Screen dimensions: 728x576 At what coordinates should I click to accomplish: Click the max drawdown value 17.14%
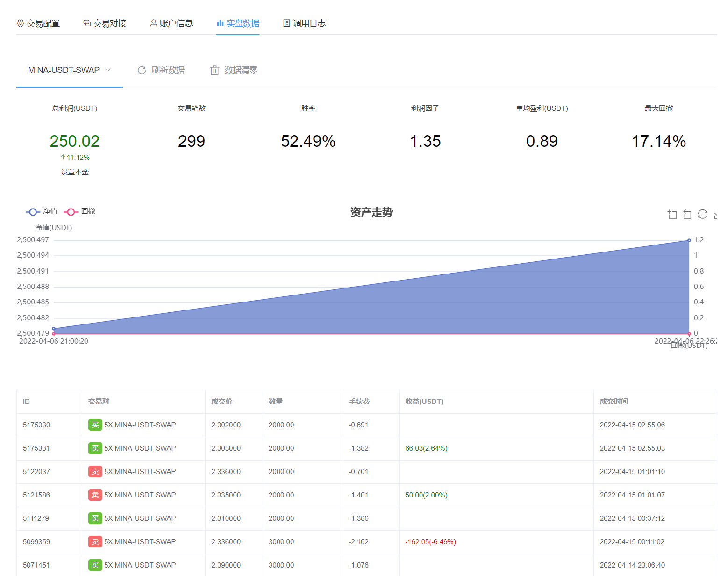(x=659, y=141)
